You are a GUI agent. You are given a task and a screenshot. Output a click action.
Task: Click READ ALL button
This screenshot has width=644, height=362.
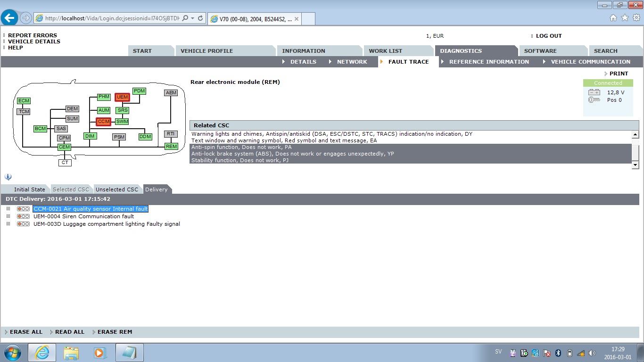pos(69,332)
